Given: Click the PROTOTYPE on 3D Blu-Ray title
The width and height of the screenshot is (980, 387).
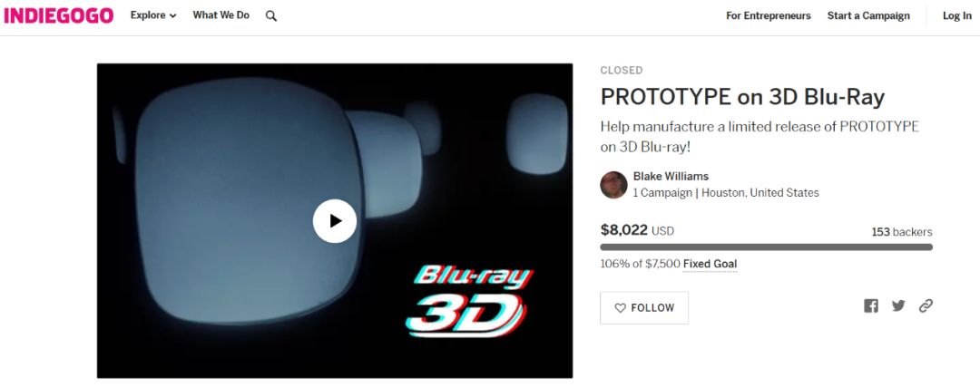Looking at the screenshot, I should pos(742,97).
